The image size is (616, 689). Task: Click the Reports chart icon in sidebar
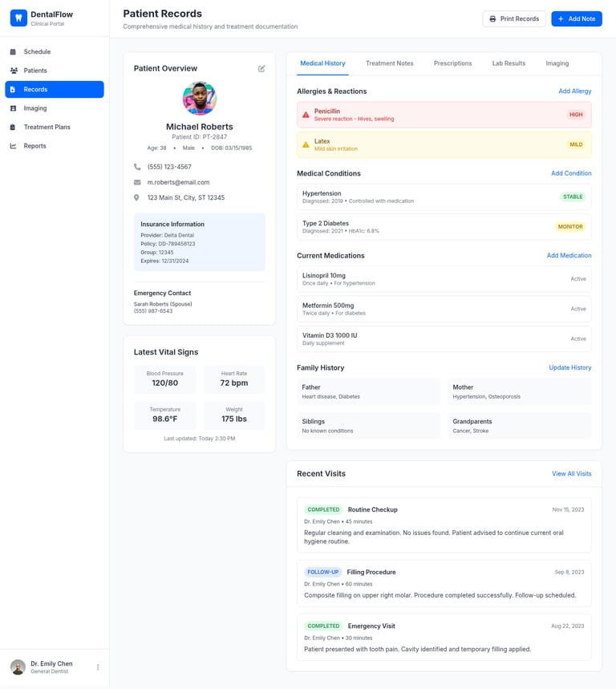[x=13, y=146]
